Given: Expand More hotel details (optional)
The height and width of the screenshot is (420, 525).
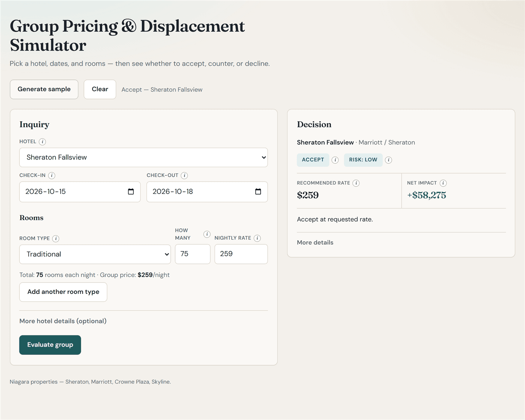Looking at the screenshot, I should coord(63,321).
